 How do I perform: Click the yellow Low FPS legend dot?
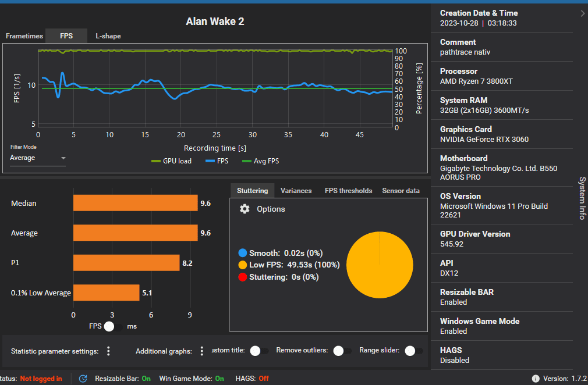(243, 265)
